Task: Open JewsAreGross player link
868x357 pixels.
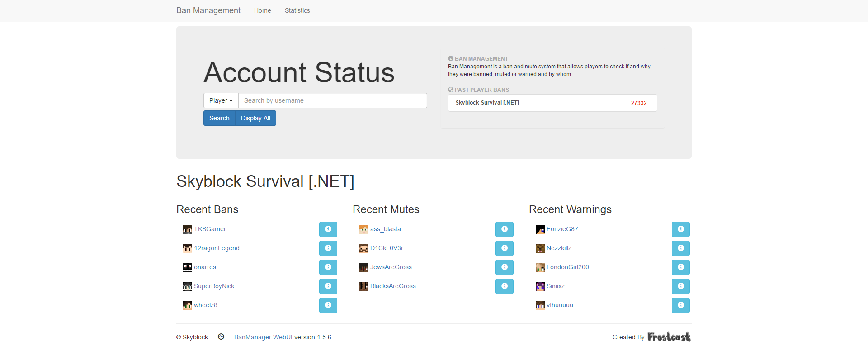Action: pos(391,267)
